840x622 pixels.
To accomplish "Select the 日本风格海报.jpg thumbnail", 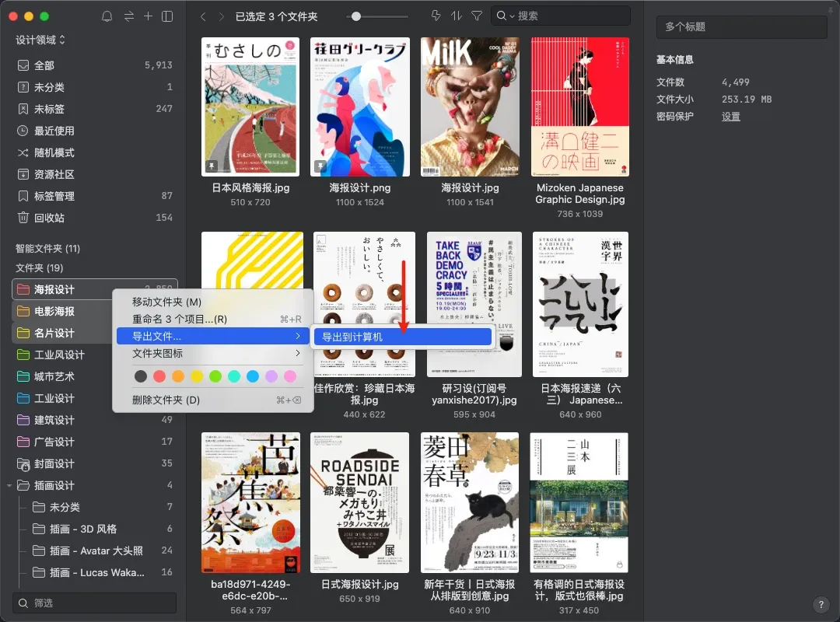I will [x=250, y=107].
